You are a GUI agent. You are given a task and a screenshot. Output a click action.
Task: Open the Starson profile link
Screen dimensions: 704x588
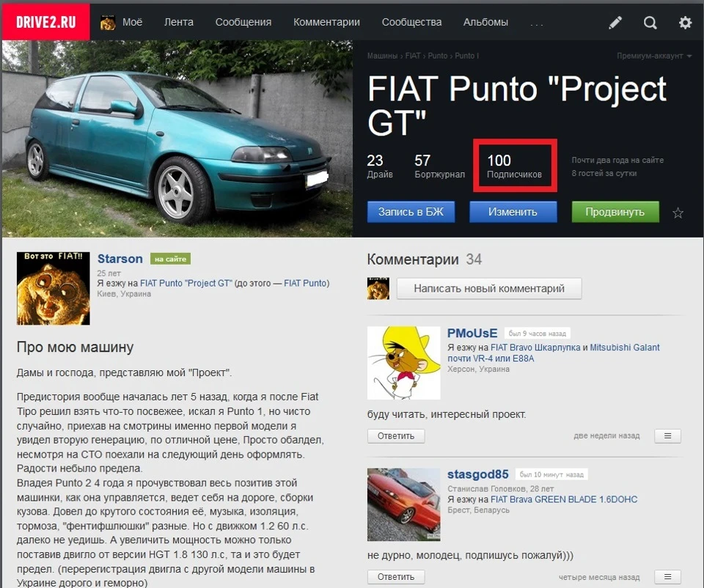click(x=120, y=259)
